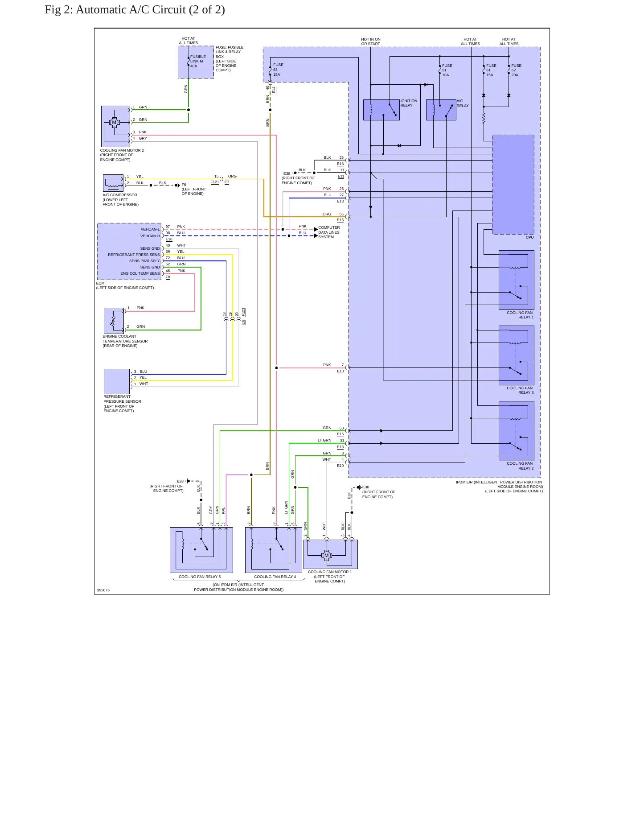The image size is (644, 834).
Task: Click the 'FUSE, FUSIBLE LINK & RELAY BOX' label
Action: 230,52
